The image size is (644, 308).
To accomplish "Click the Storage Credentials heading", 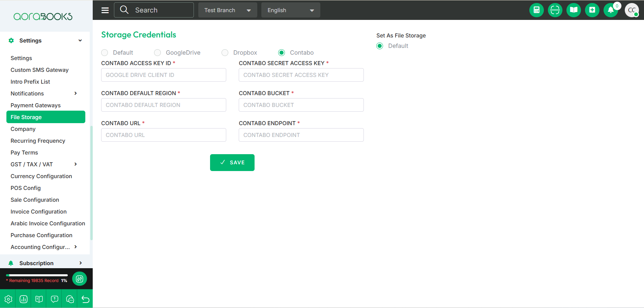I will tap(139, 35).
